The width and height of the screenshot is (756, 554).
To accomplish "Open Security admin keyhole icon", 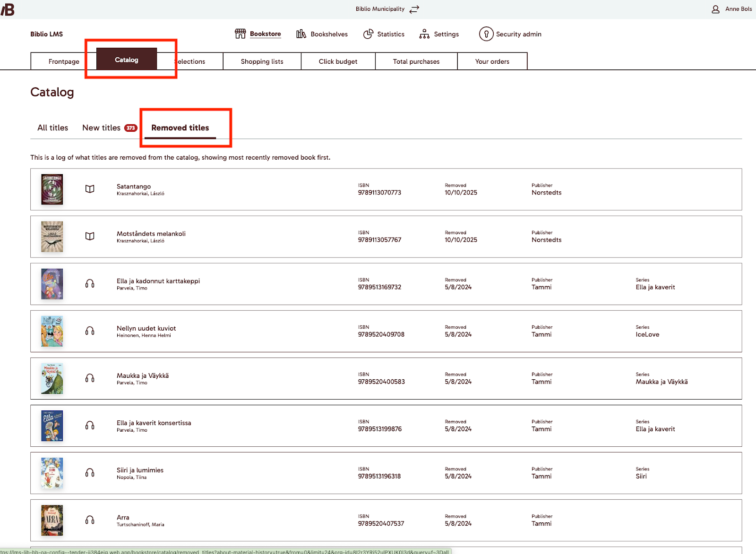I will pos(486,34).
